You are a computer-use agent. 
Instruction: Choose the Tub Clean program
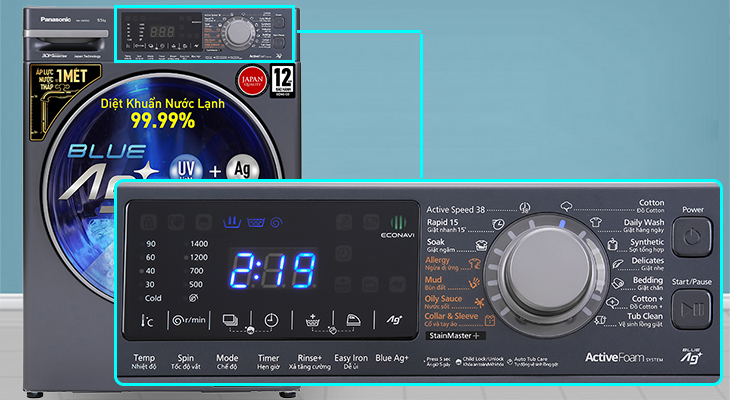coord(641,319)
